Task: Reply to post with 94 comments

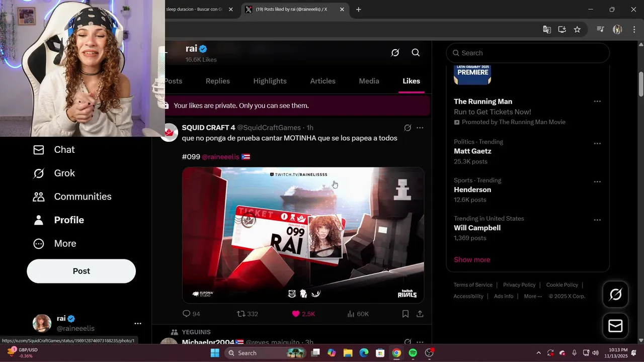Action: [191, 314]
